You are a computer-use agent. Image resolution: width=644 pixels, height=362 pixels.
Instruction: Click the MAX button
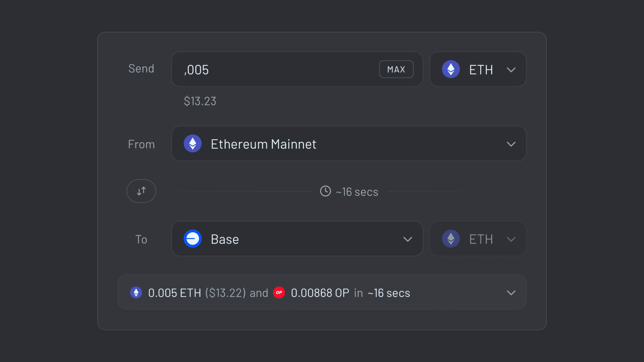coord(396,69)
